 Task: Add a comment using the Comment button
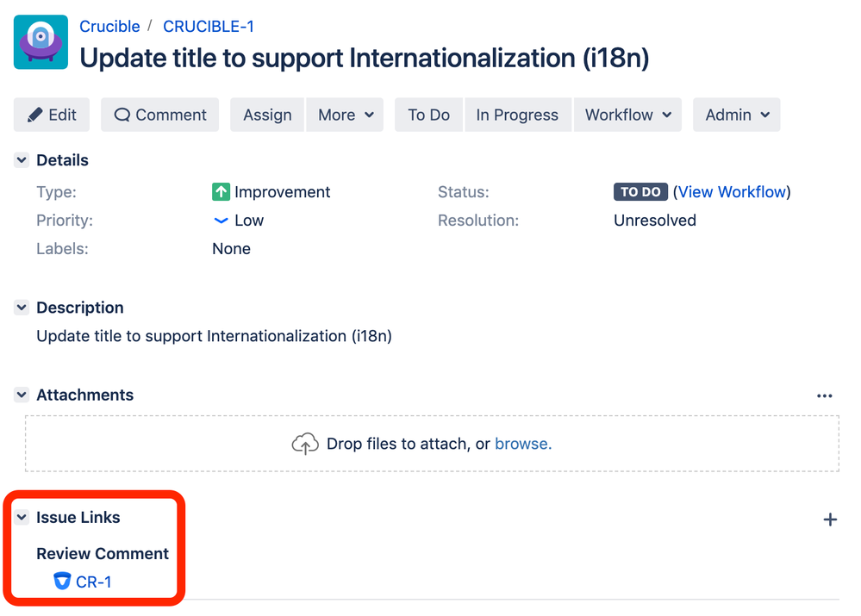pos(159,114)
